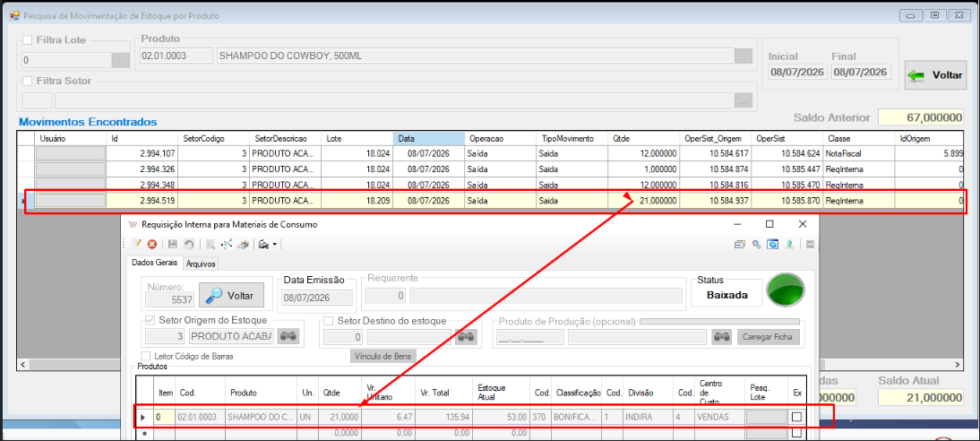Click the Saldo Anterior value 67,000000
Viewport: 980px width, 441px height.
922,117
